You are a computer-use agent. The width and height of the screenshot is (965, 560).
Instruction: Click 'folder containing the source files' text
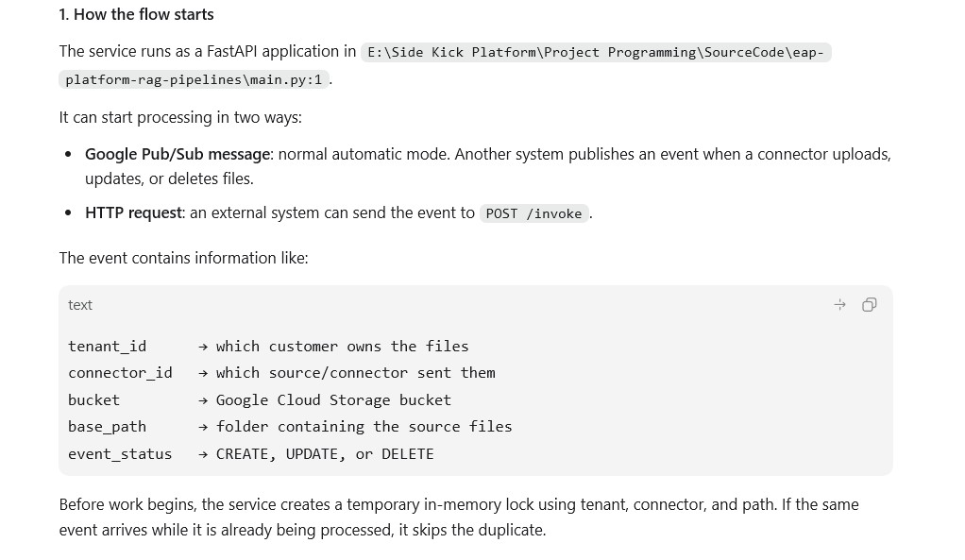[364, 427]
